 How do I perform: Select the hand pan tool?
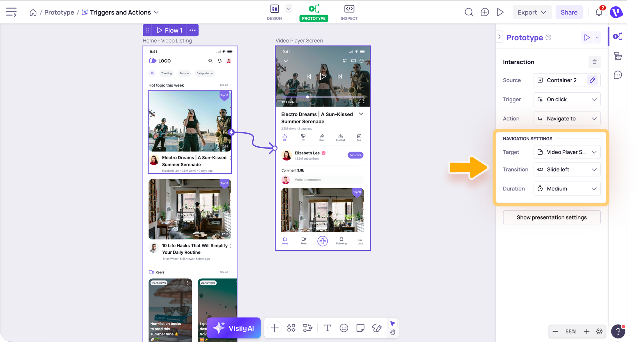[x=393, y=332]
